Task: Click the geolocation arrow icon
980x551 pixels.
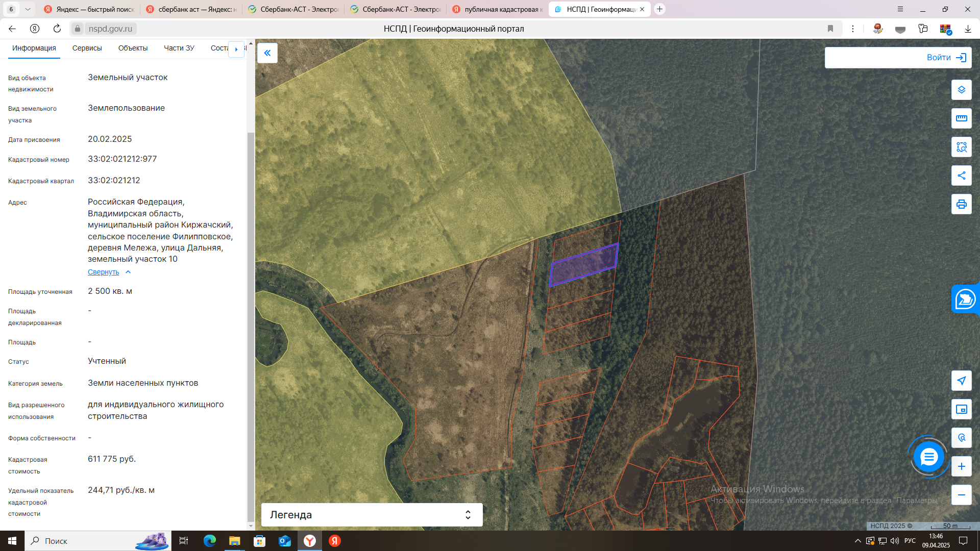Action: (x=961, y=381)
